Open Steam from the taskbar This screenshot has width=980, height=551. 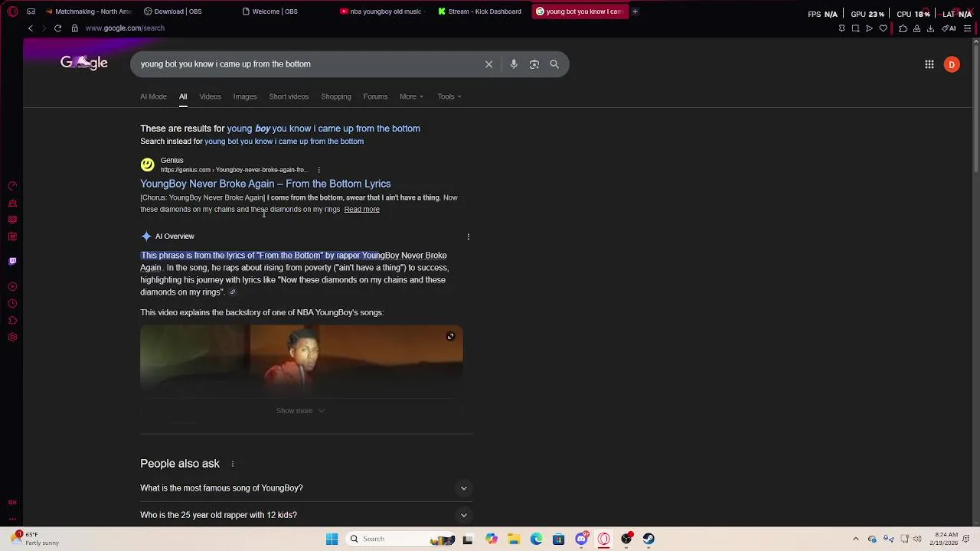(x=648, y=539)
